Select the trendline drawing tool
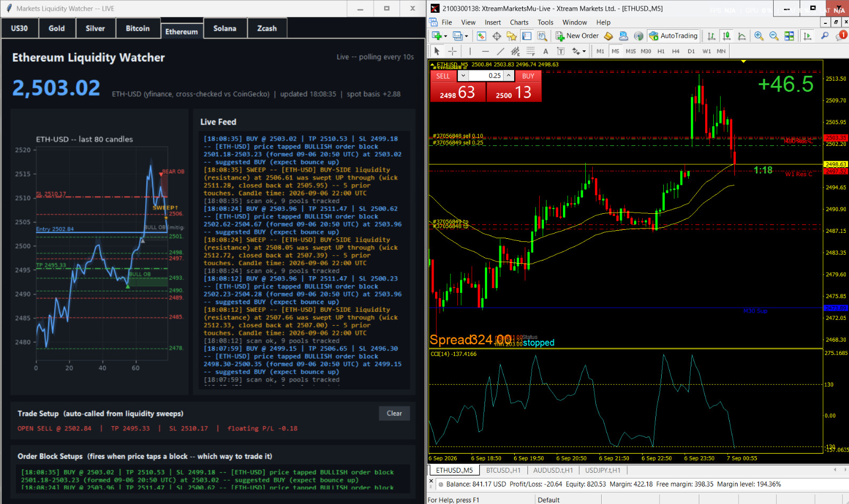The height and width of the screenshot is (504, 849). pyautogui.click(x=500, y=51)
